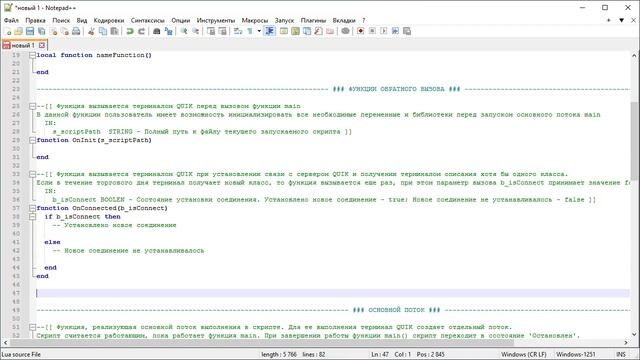This screenshot has height=360, width=640.
Task: Collapse the comment fold at line 51
Action: point(32,327)
